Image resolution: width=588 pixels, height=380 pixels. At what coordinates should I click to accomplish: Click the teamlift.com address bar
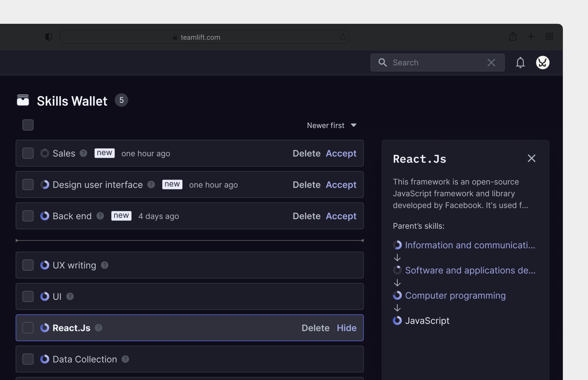[204, 37]
